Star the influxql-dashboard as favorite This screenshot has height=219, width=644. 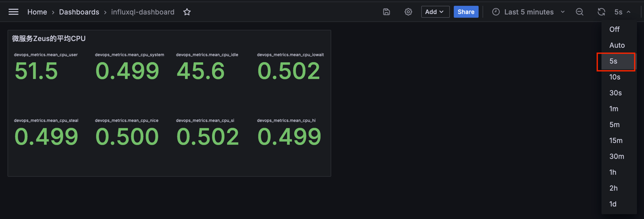[187, 12]
